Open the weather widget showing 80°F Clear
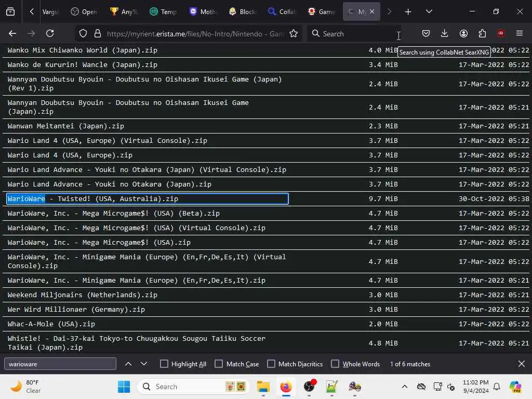Image resolution: width=532 pixels, height=399 pixels. point(25,387)
